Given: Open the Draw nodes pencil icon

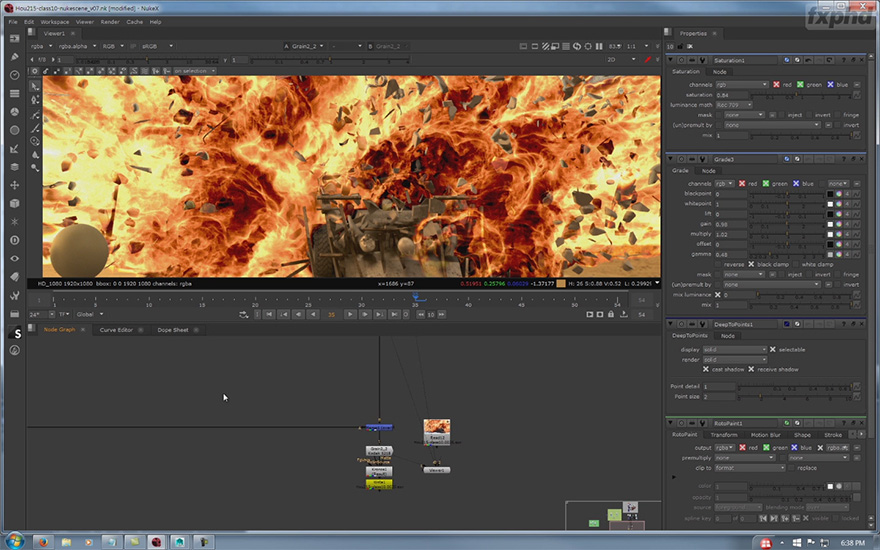Looking at the screenshot, I should (15, 57).
